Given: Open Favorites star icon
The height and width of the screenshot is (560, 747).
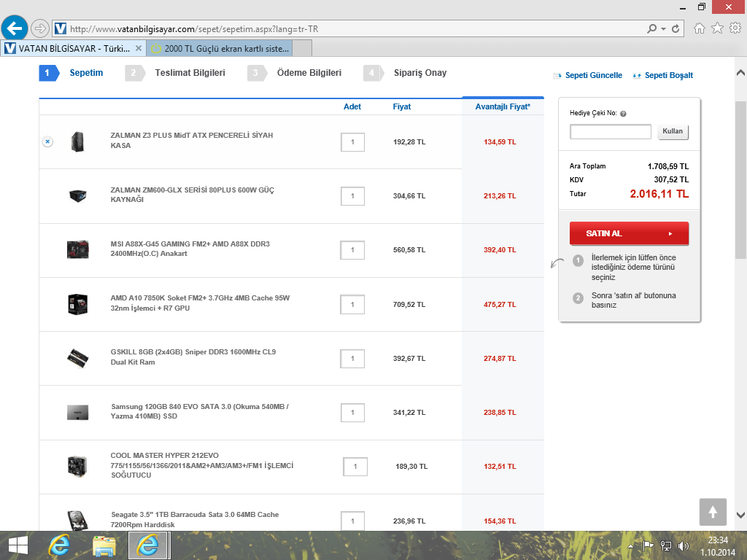Looking at the screenshot, I should (x=717, y=28).
